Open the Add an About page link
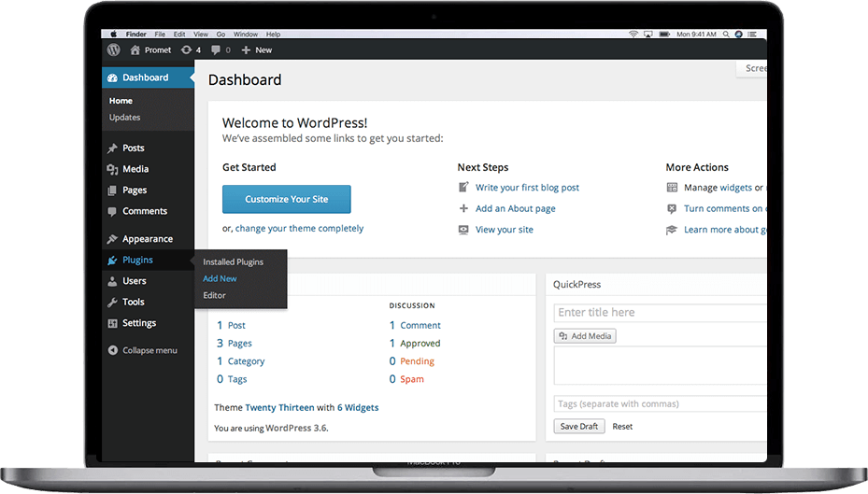The image size is (868, 494). 516,208
